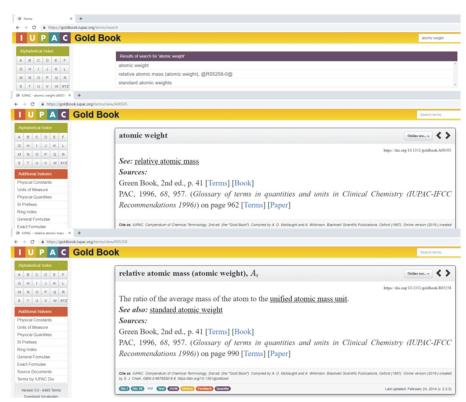Select the Additional Indexes header in the bottom page
Screen dimensions: 466x402
click(41, 311)
